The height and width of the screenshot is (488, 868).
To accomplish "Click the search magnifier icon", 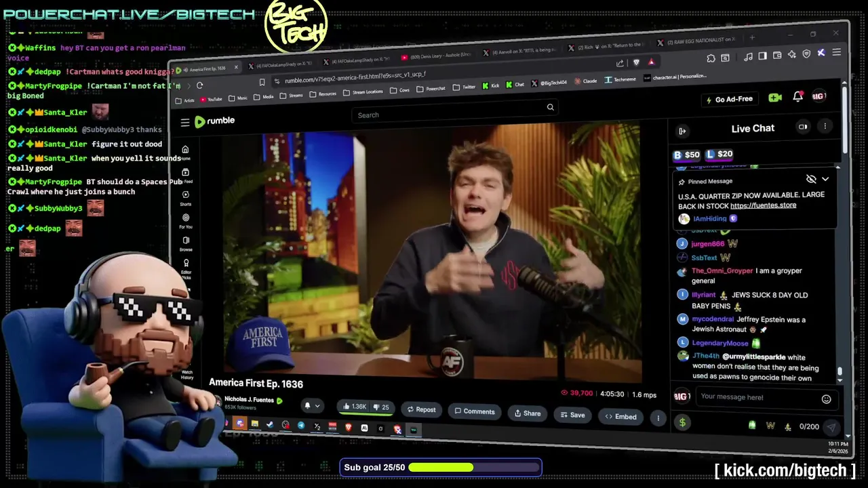I will point(551,106).
